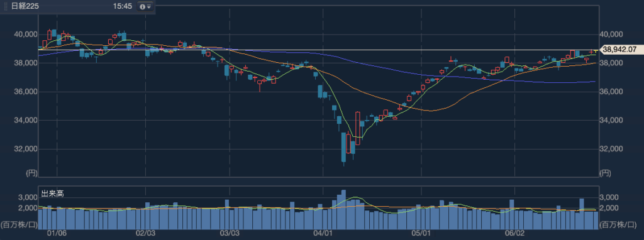Screen dimensions: 644x240
Task: Click the 32,000 label on right axis
Action: point(611,149)
